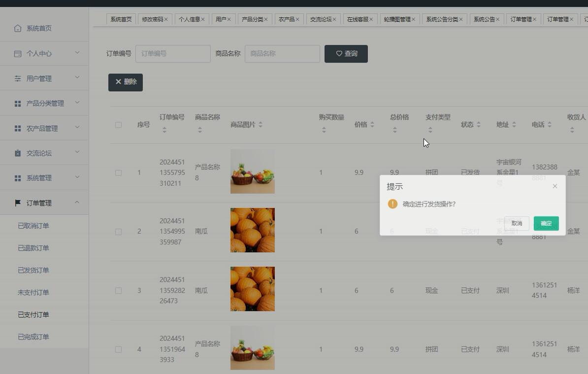Screen dimensions: 588x374
Task: Click the 查询 search button
Action: pyautogui.click(x=346, y=54)
